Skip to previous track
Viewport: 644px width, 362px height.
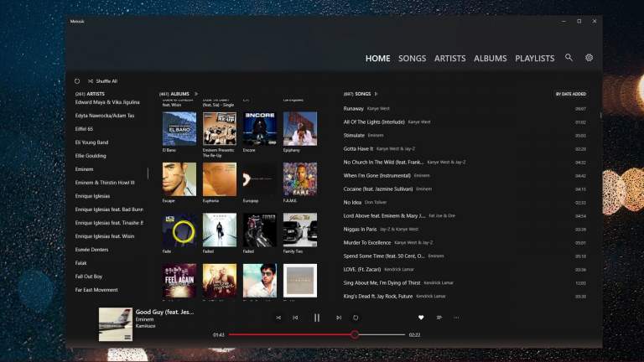point(295,318)
